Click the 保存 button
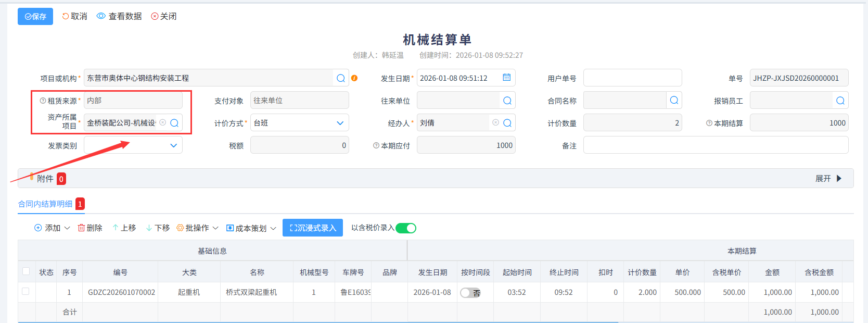868x323 pixels. pyautogui.click(x=35, y=17)
